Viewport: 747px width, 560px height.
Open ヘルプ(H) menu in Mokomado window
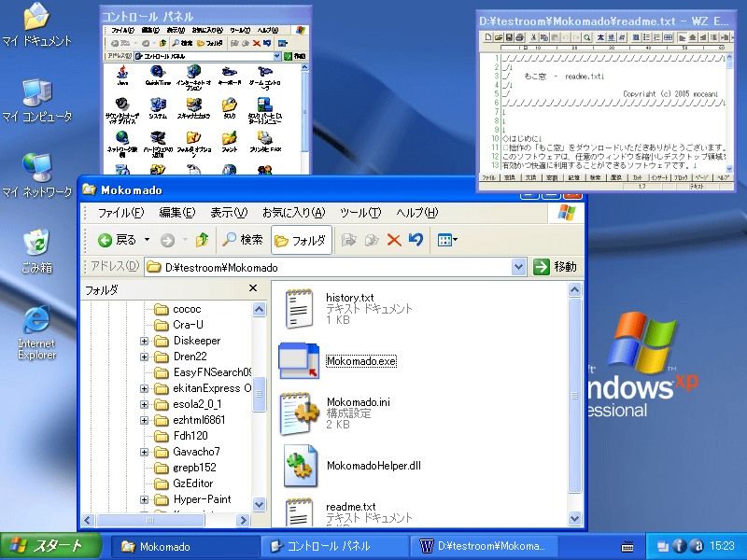[416, 213]
